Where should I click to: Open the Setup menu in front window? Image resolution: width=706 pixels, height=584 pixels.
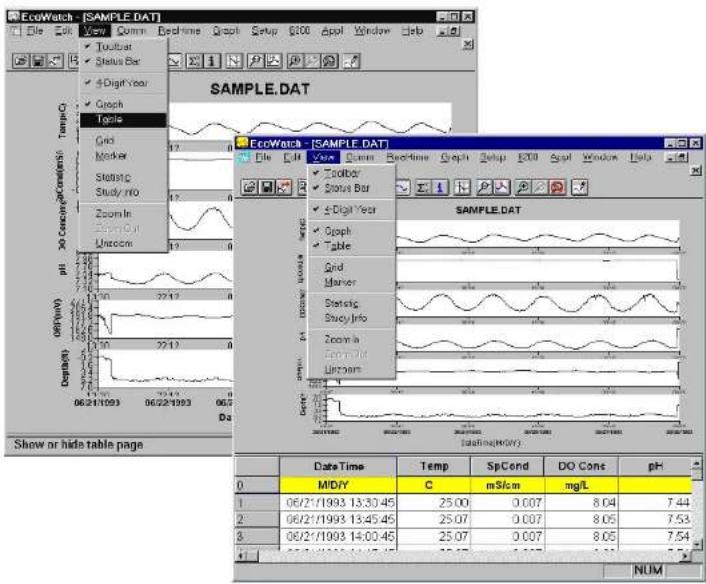(x=493, y=157)
